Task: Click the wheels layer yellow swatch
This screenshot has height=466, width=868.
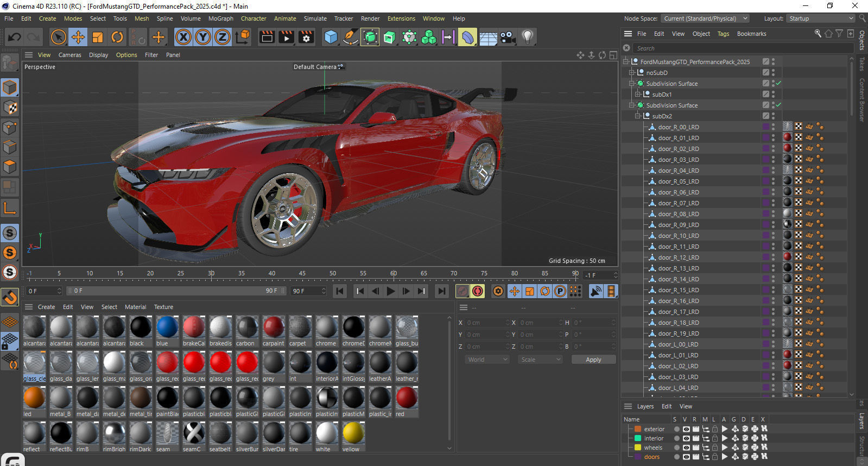Action: 638,448
